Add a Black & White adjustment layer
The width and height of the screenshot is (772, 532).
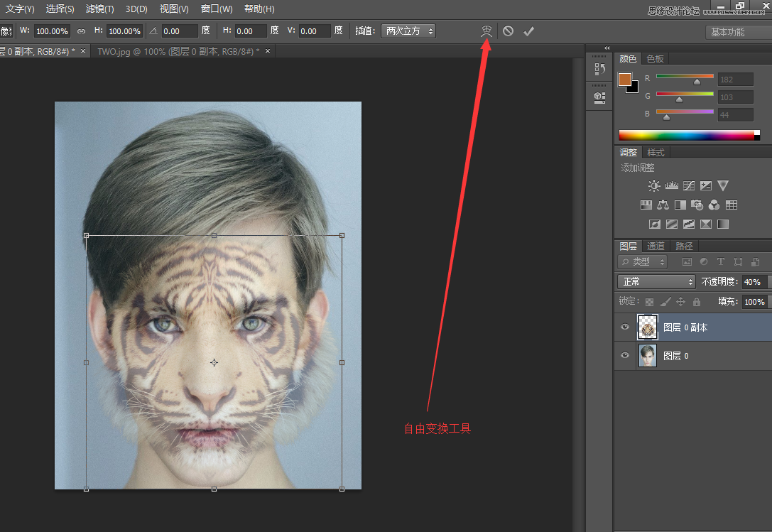pyautogui.click(x=680, y=205)
